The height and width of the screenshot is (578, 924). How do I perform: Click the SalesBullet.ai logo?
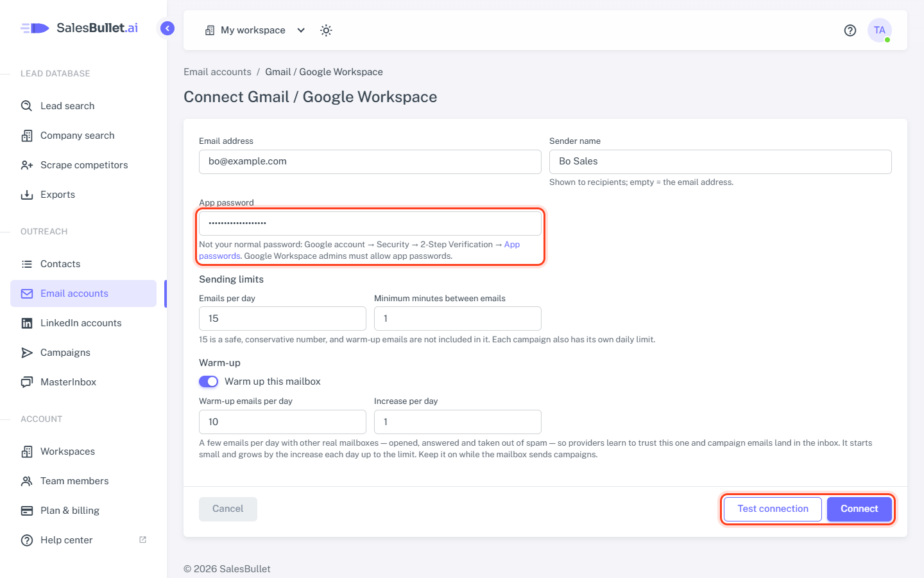pos(79,28)
